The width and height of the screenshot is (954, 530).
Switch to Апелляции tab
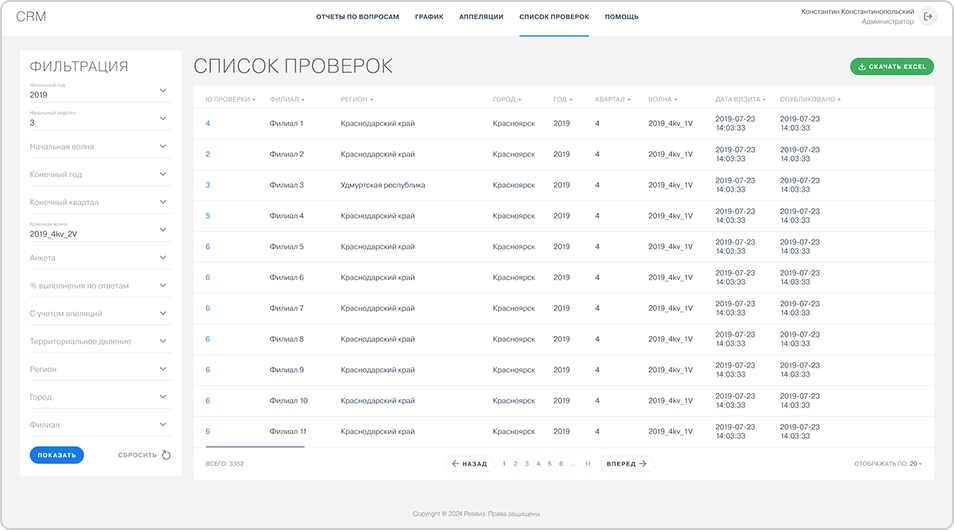click(481, 17)
